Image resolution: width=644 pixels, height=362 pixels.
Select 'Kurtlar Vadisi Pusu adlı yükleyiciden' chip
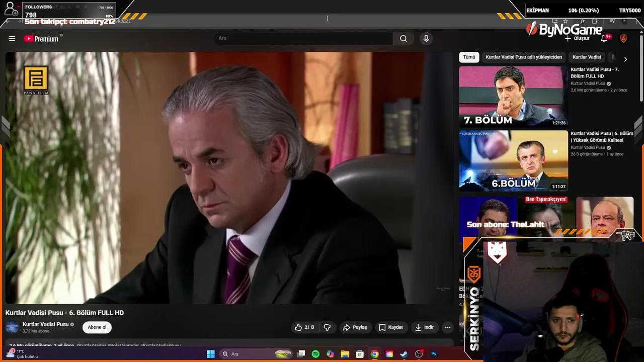tap(524, 57)
